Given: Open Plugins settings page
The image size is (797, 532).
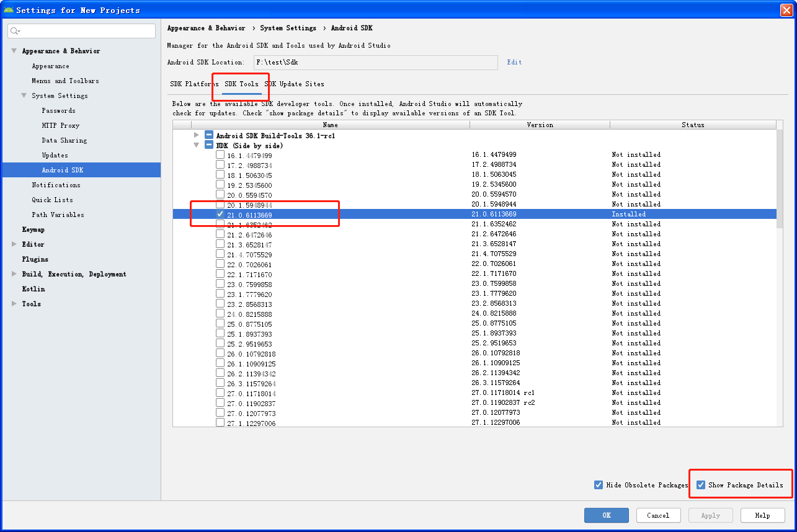Looking at the screenshot, I should (35, 259).
